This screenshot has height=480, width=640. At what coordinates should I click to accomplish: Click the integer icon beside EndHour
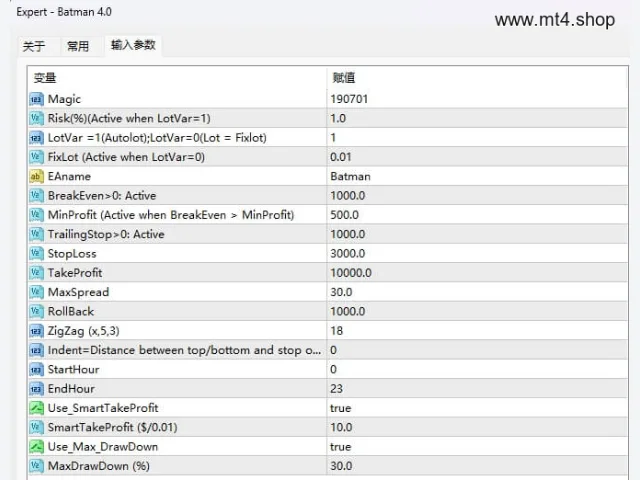click(x=36, y=389)
